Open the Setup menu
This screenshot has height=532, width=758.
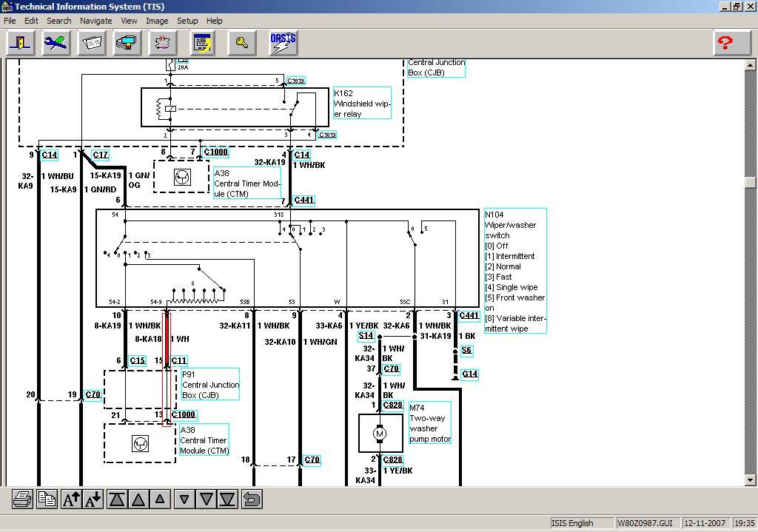187,21
